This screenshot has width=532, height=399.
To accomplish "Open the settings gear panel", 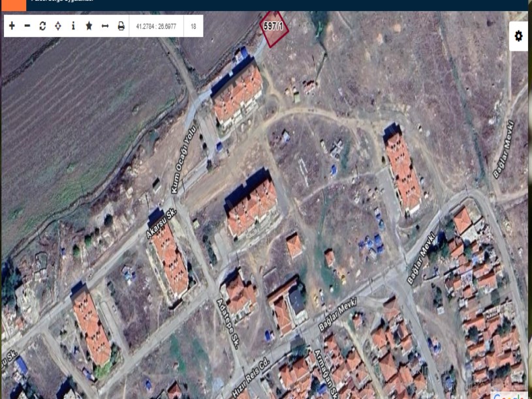I will [x=519, y=37].
